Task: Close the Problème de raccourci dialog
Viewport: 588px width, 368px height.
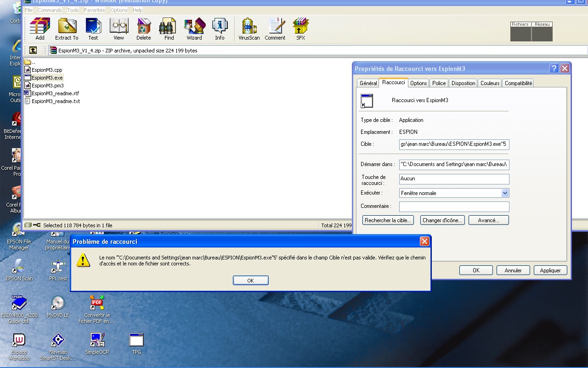Action: point(424,241)
